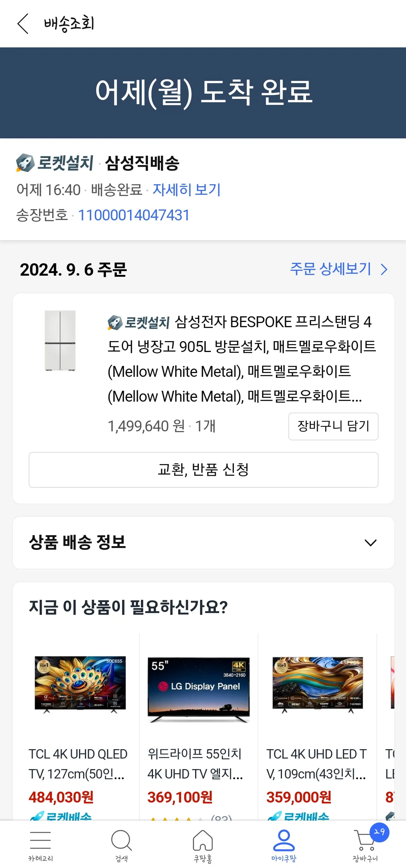Go back using the header arrow
Viewport: 406px width, 868px height.
pyautogui.click(x=23, y=24)
